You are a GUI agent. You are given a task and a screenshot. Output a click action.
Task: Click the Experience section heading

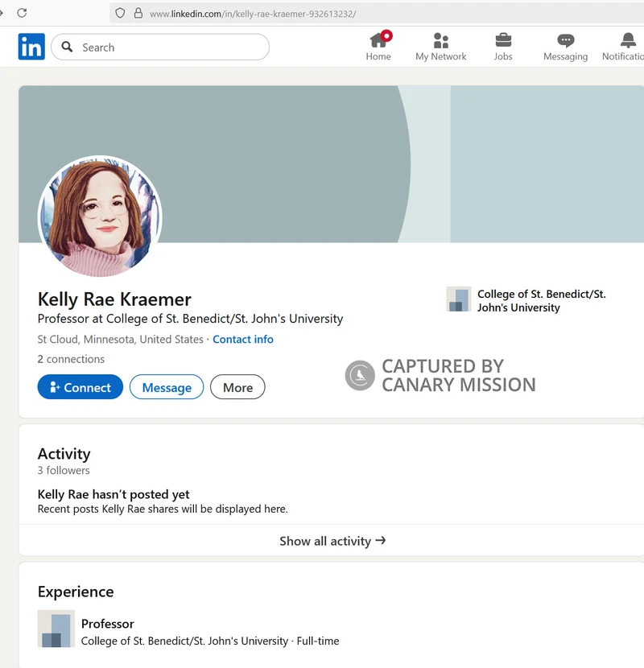[76, 592]
